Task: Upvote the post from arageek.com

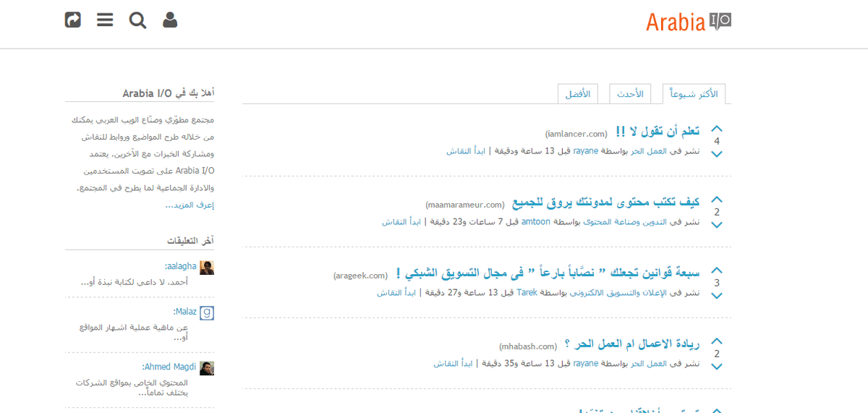Action: pyautogui.click(x=717, y=271)
